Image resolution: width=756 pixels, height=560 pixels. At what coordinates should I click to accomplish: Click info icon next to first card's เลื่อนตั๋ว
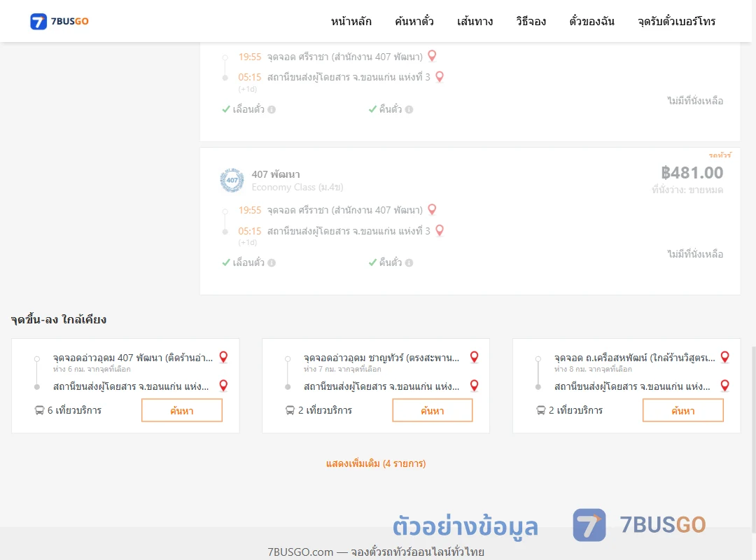click(272, 109)
